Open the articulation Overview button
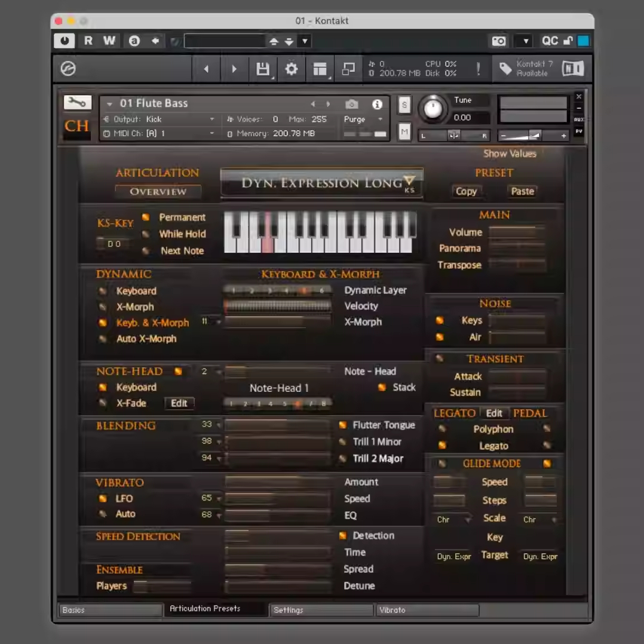 (158, 191)
